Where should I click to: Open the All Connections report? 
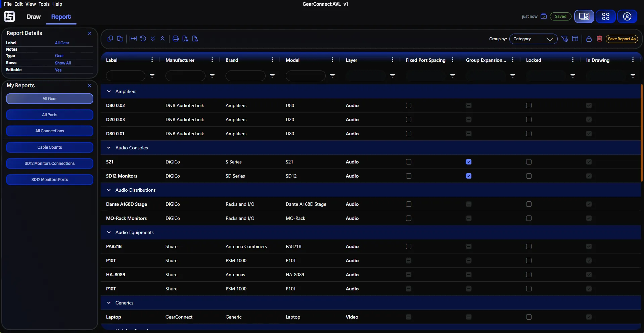(x=50, y=131)
